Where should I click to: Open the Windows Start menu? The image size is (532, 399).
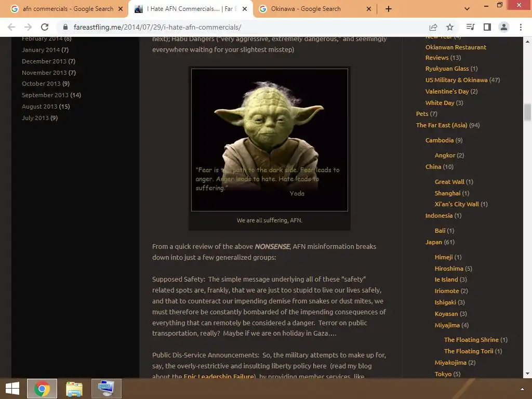[12, 389]
